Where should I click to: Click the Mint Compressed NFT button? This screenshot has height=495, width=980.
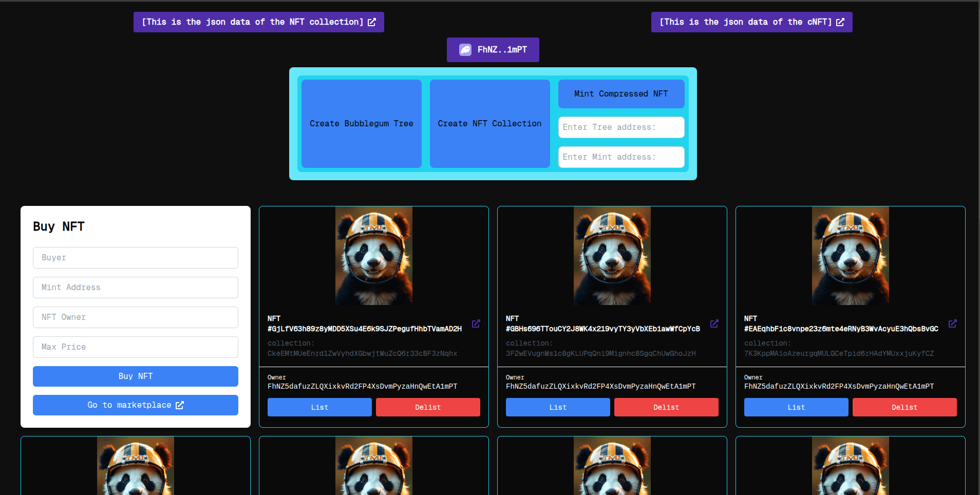pos(621,93)
